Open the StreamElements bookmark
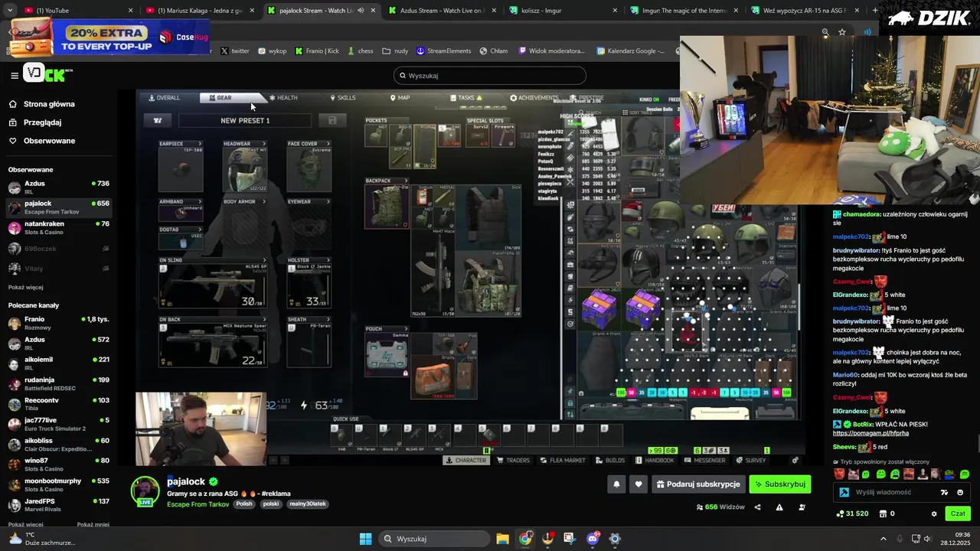This screenshot has width=980, height=551. (x=444, y=51)
